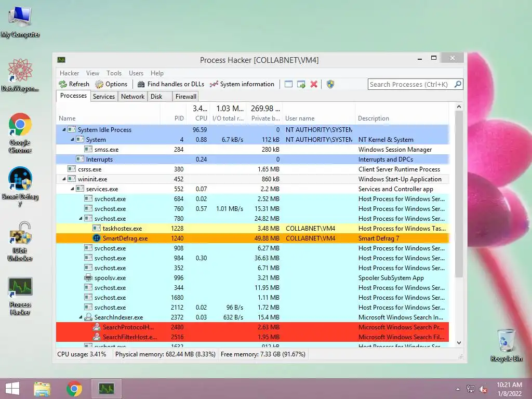The height and width of the screenshot is (399, 532).
Task: Click the scrollbar up arrow
Action: [459, 107]
